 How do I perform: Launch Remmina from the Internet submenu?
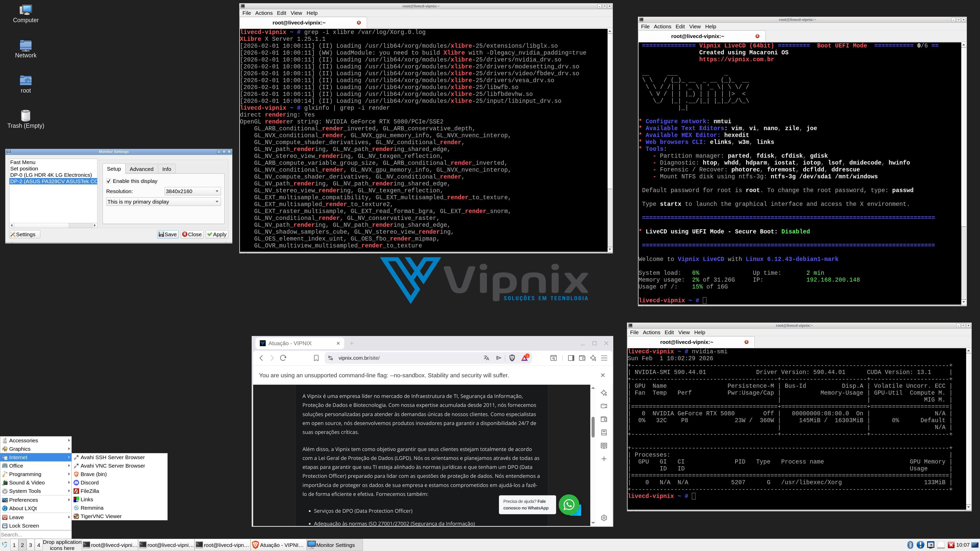tap(120, 508)
